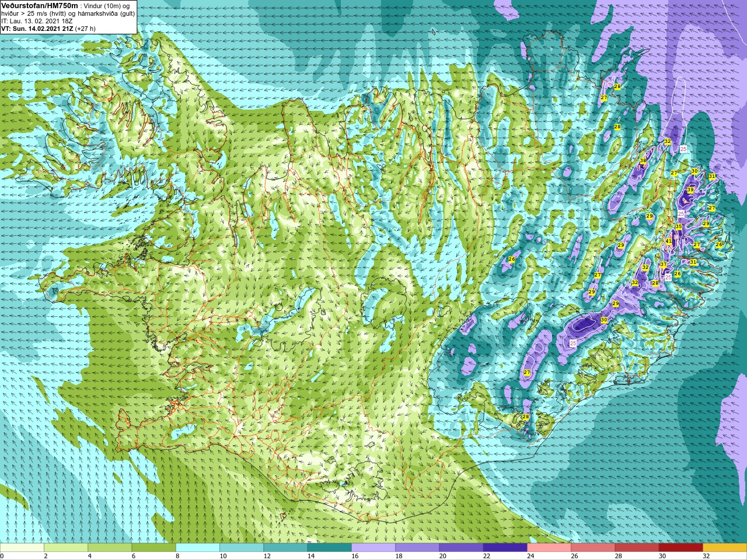Click the legend scale number 32
This screenshot has width=747, height=560.
pyautogui.click(x=707, y=556)
